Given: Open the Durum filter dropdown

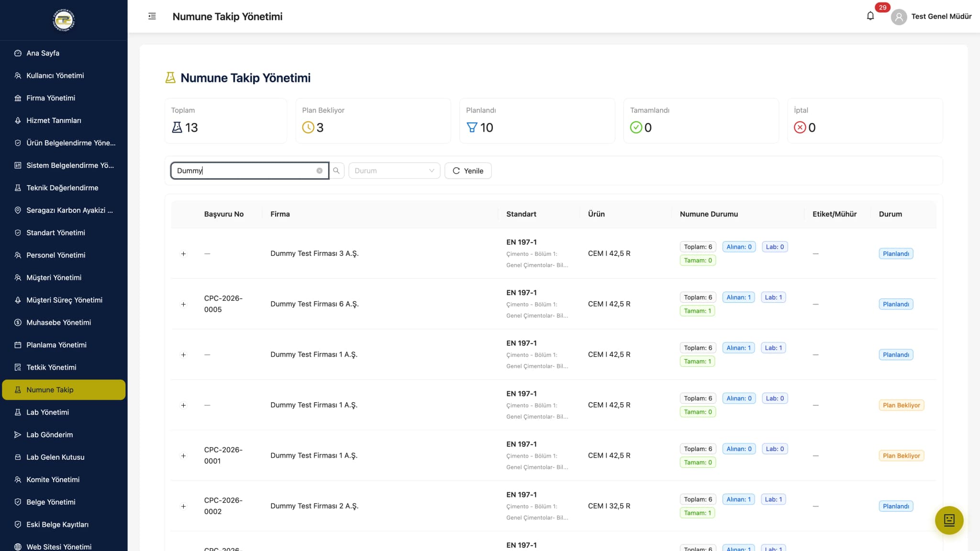Looking at the screenshot, I should point(394,171).
